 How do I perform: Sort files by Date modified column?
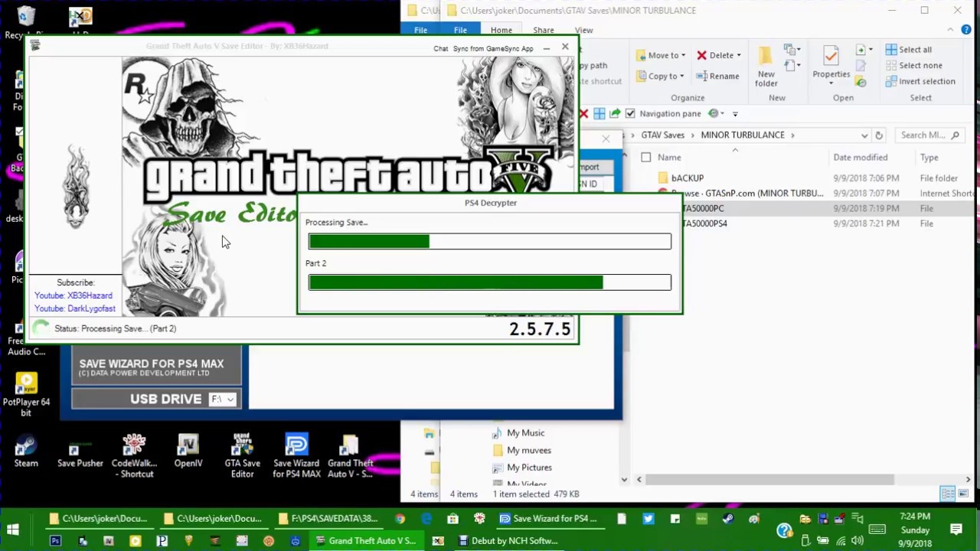860,158
